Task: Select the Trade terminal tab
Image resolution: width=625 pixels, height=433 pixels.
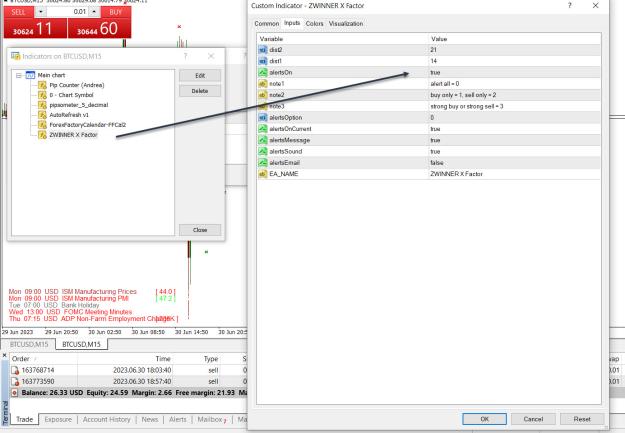Action: coord(25,419)
